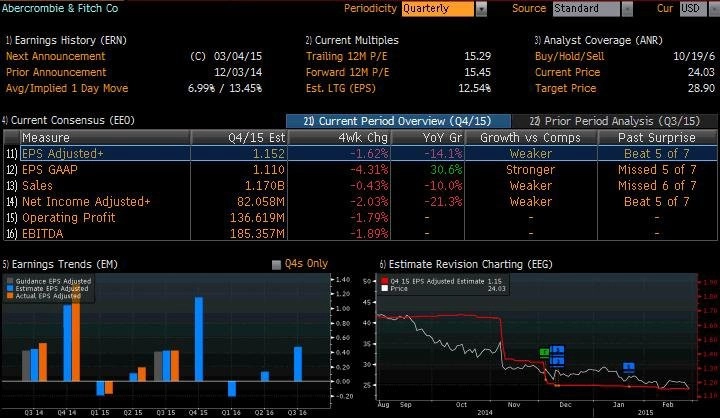
Task: Click gray Guidance EPS Adjusted legend swatch
Action: pos(10,281)
